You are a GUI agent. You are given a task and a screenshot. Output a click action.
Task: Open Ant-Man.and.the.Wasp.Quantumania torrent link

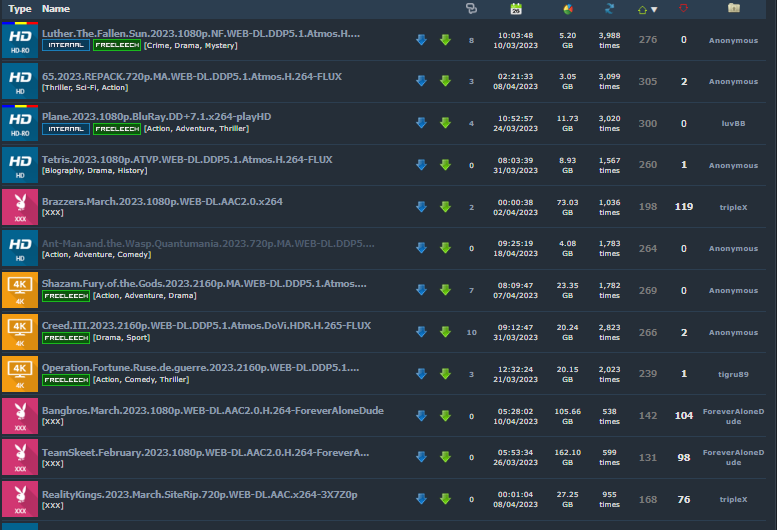pos(208,243)
